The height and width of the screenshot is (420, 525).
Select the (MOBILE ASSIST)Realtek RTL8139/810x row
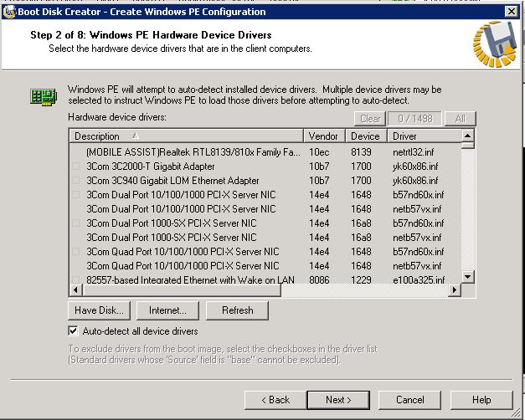pyautogui.click(x=265, y=152)
